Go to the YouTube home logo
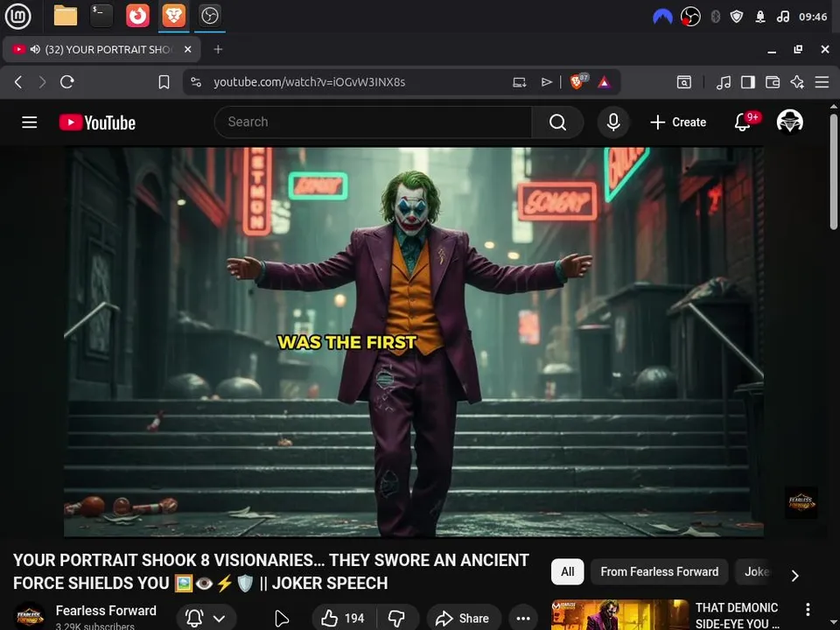 [x=97, y=122]
